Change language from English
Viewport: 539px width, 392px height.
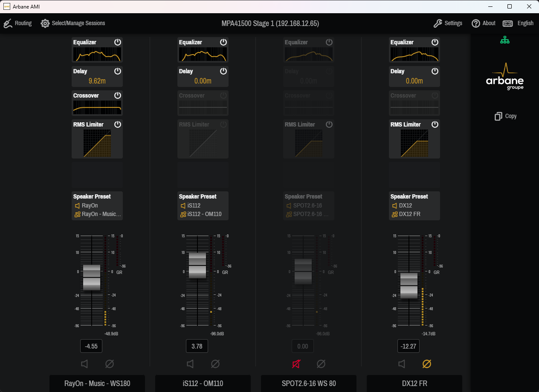pyautogui.click(x=518, y=23)
